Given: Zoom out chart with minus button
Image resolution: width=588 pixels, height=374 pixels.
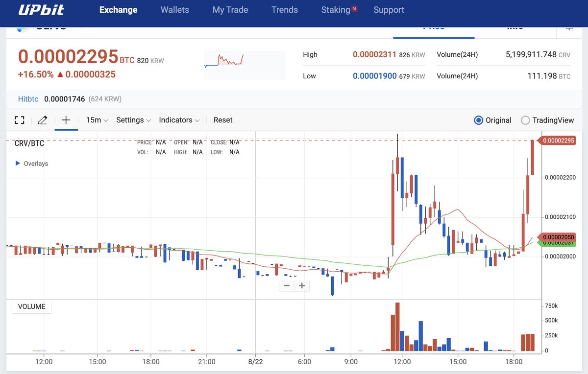Looking at the screenshot, I should click(287, 285).
